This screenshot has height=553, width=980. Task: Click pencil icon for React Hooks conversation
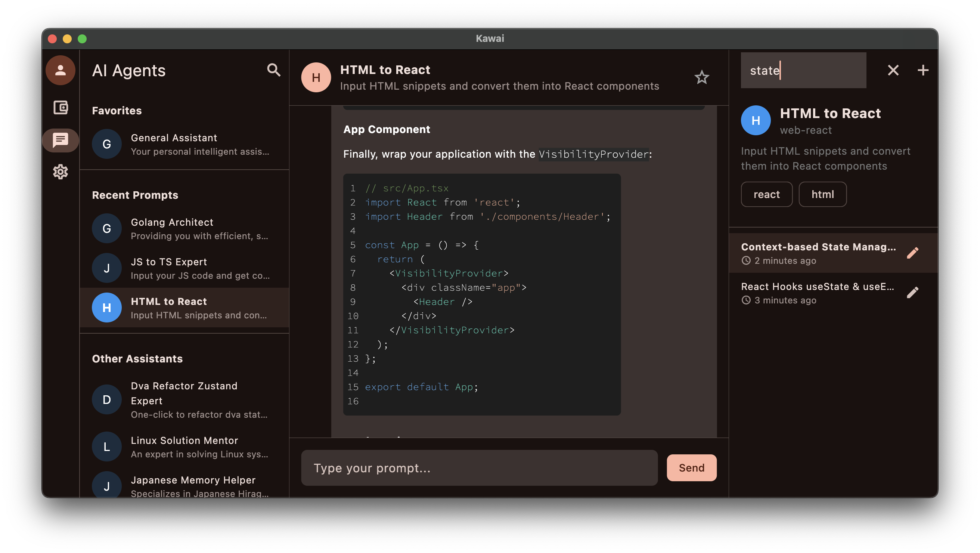coord(912,293)
